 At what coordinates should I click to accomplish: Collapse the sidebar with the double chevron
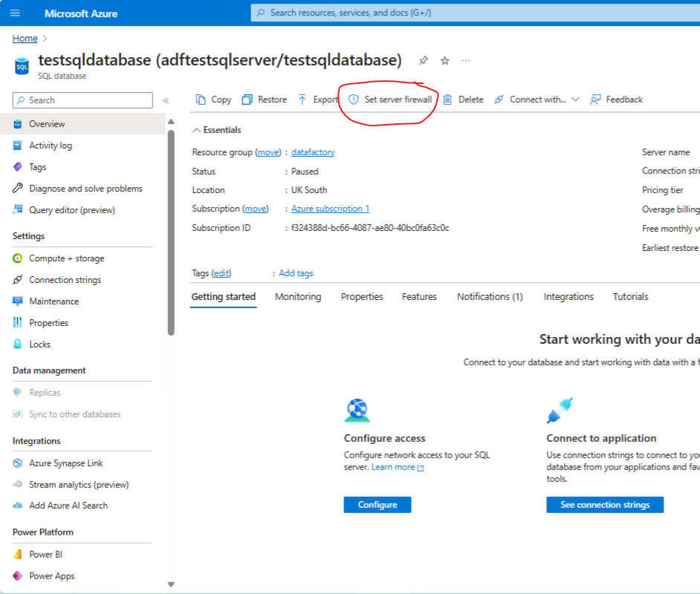pyautogui.click(x=166, y=101)
